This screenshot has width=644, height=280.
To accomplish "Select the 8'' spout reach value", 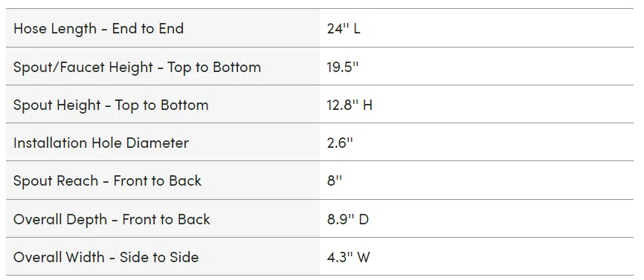I will pos(335,180).
